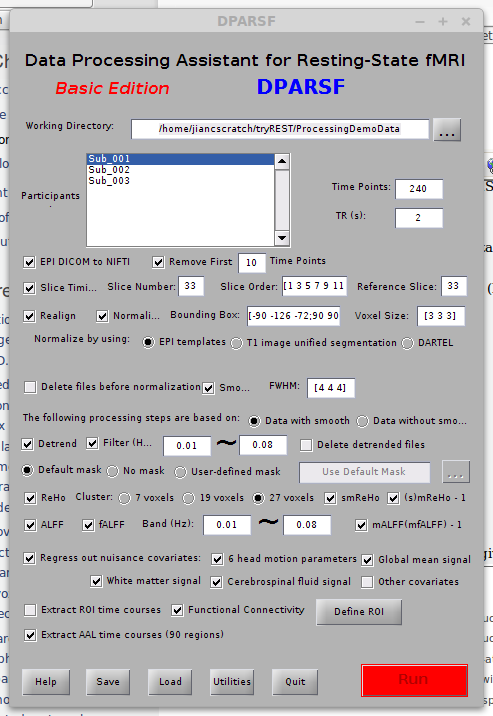493x716 pixels.
Task: Select participant Sub_003 in list
Action: click(x=181, y=181)
